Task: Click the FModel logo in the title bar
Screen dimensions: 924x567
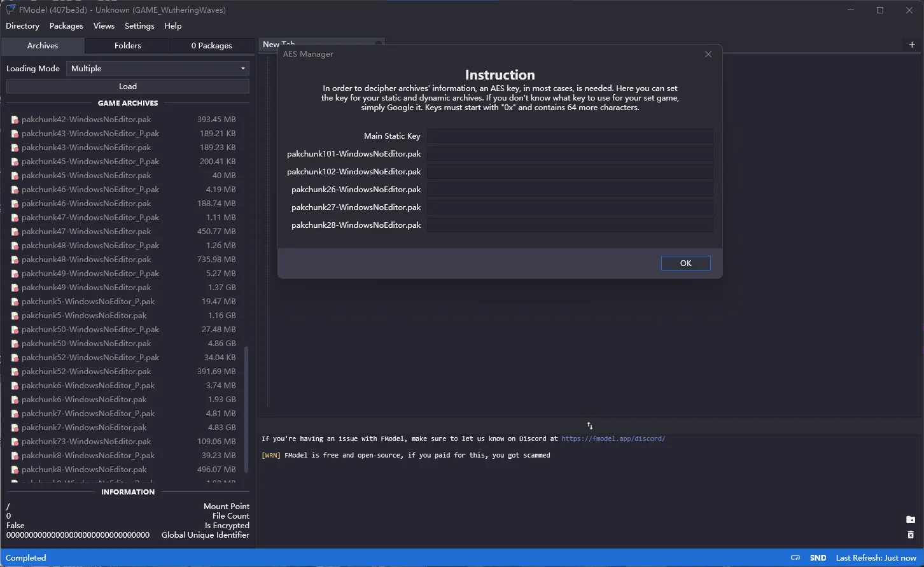Action: tap(11, 10)
